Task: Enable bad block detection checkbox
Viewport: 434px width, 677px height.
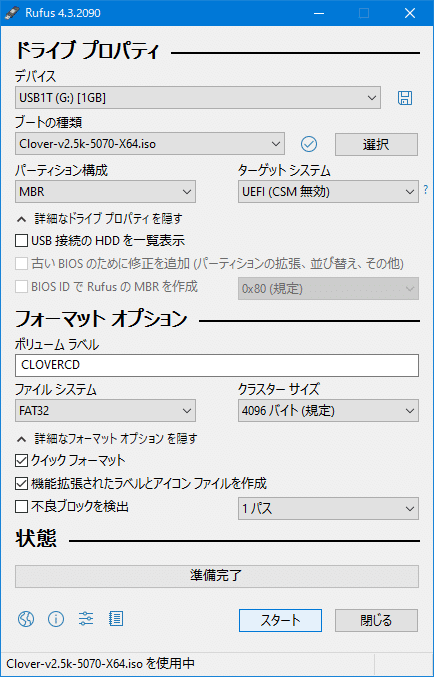Action: coord(22,506)
